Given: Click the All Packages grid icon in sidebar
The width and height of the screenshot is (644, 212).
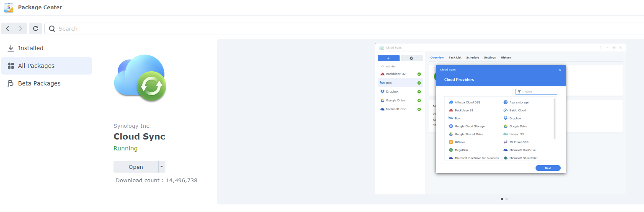Looking at the screenshot, I should (x=11, y=66).
